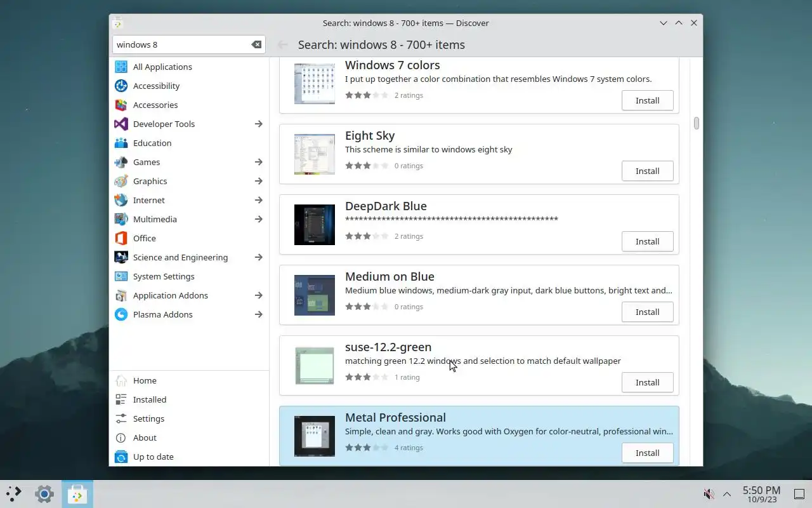Viewport: 812px width, 508px height.
Task: Check the Up to date status icon
Action: [x=121, y=457]
